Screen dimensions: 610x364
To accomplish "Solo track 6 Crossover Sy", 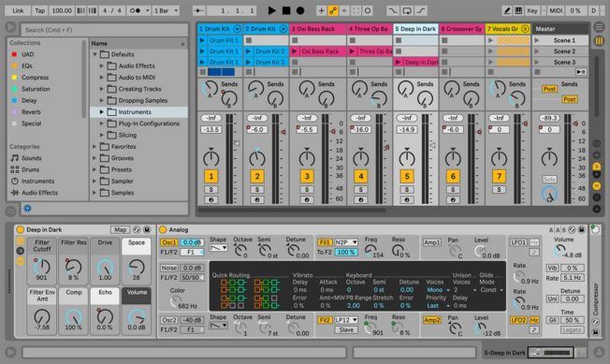I will pyautogui.click(x=453, y=189).
